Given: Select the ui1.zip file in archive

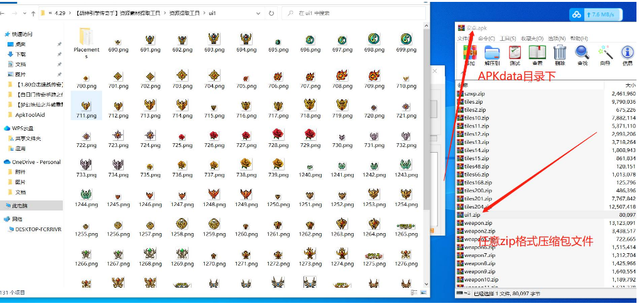Looking at the screenshot, I should tap(474, 215).
